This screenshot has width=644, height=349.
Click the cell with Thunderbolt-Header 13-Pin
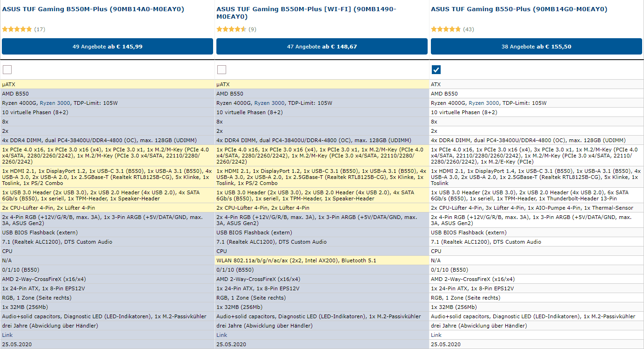tap(537, 195)
